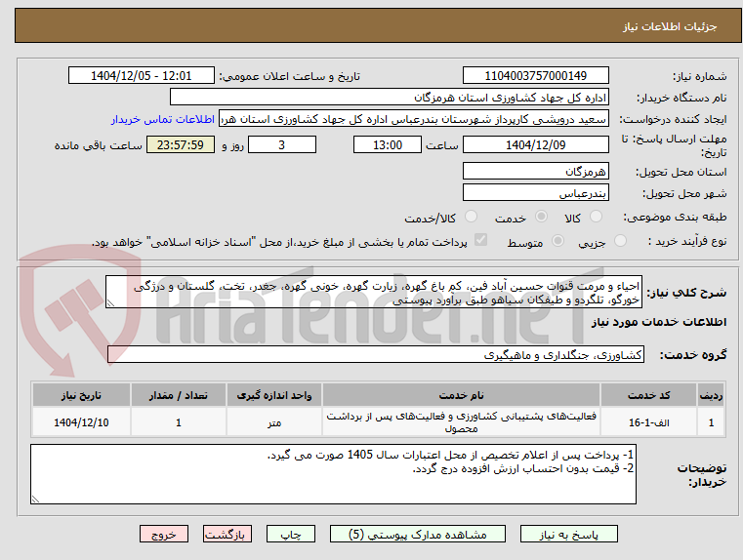The height and width of the screenshot is (560, 743).
Task: Click the نام دستگاه خریدار field
Action: [389, 98]
